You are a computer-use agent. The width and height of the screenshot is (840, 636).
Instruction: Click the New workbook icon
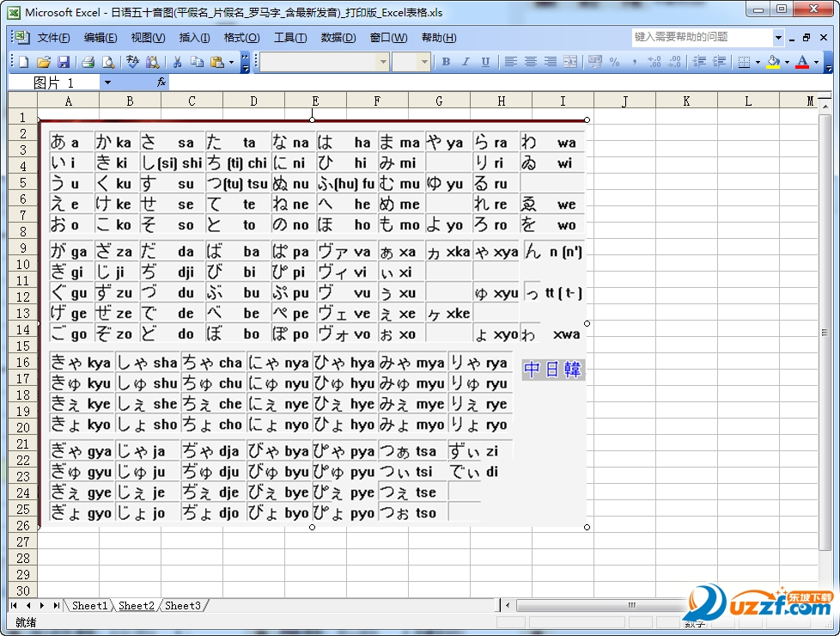pos(23,62)
